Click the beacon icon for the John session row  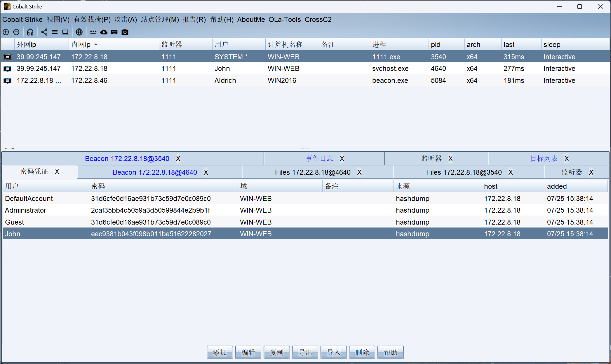(7, 69)
